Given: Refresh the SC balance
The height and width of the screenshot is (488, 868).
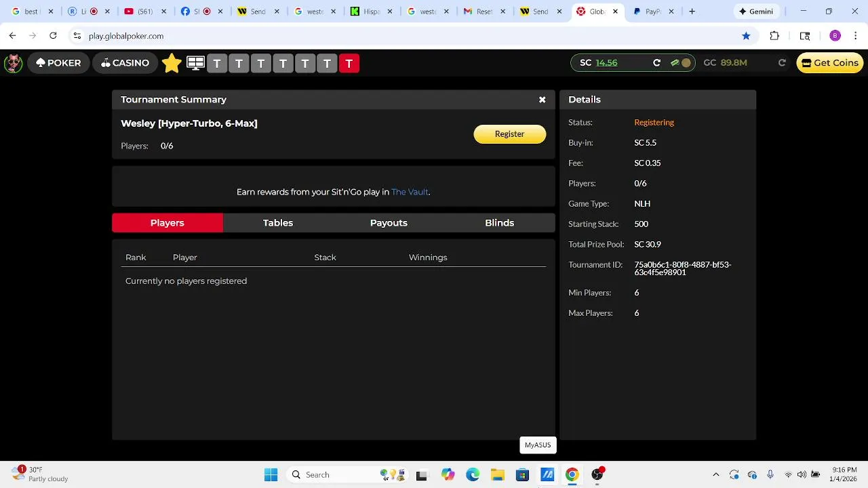Looking at the screenshot, I should pyautogui.click(x=656, y=63).
